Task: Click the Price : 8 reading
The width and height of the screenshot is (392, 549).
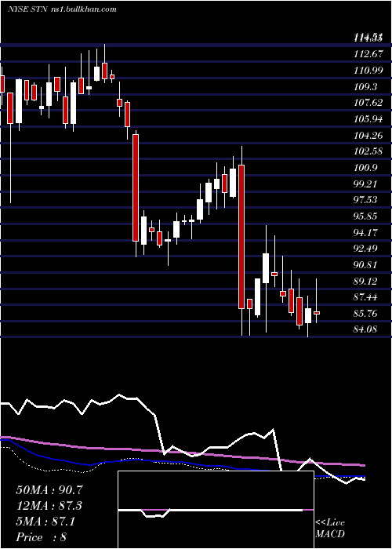Action: pyautogui.click(x=42, y=537)
